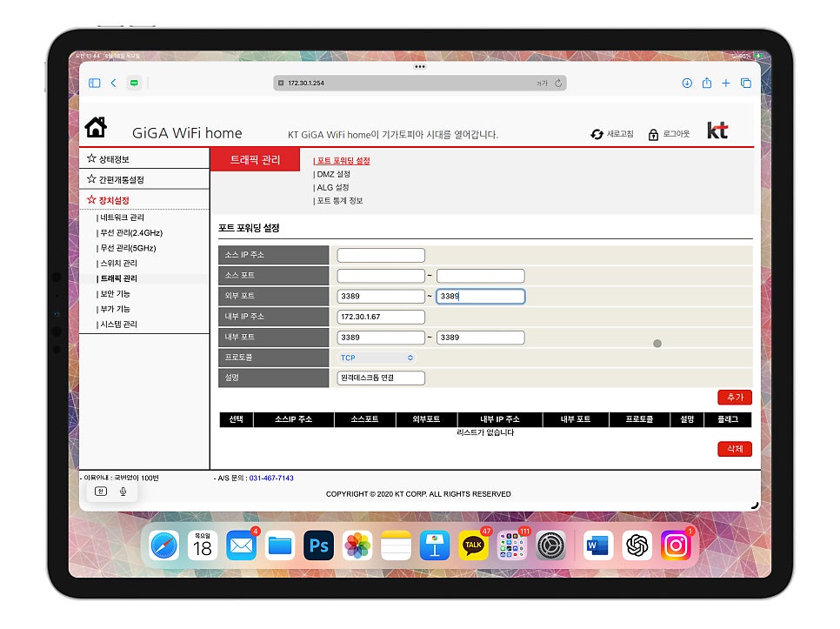Open Notes app in dock
840x629 pixels.
(x=396, y=546)
